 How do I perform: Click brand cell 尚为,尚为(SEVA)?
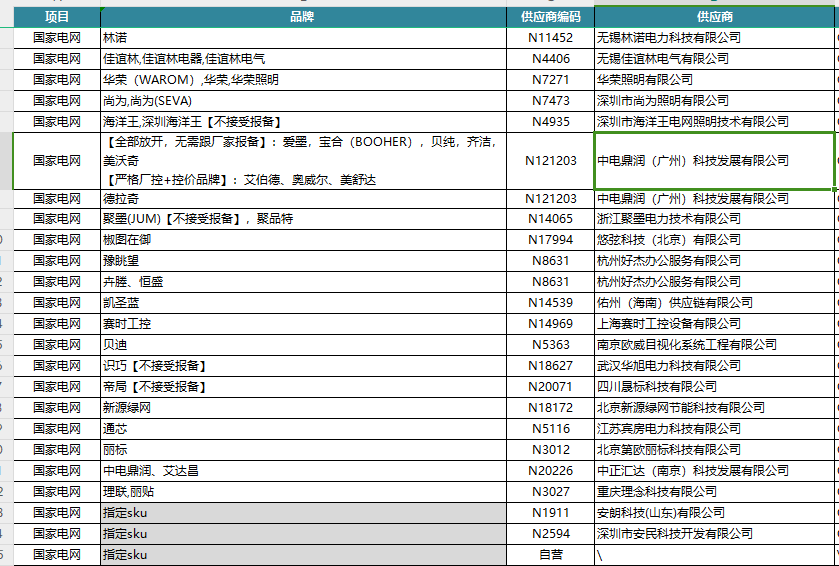click(x=303, y=101)
